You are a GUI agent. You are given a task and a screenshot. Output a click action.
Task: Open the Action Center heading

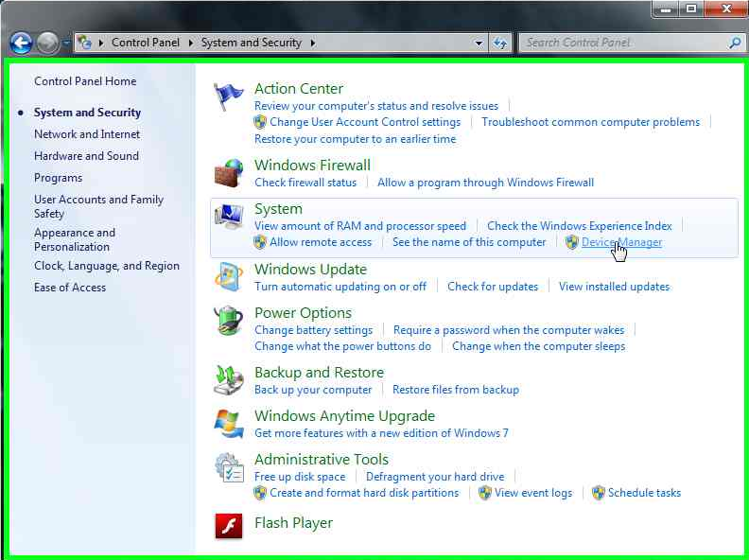pyautogui.click(x=299, y=88)
